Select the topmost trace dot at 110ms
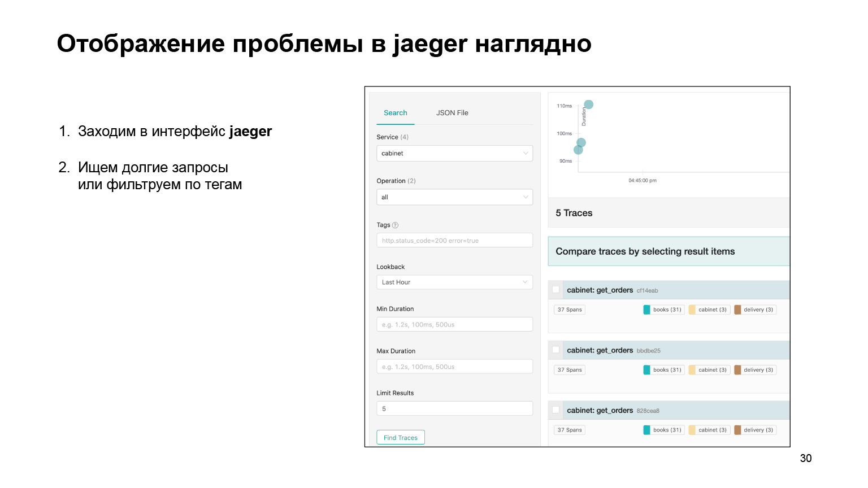Viewport: 868px width, 488px height. (x=589, y=104)
